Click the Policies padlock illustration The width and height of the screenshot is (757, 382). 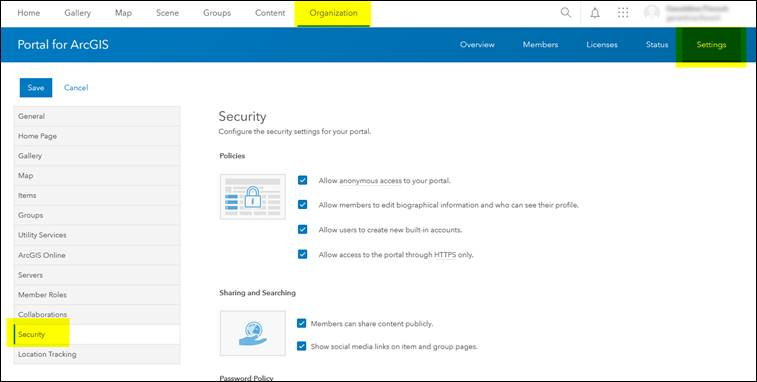(x=252, y=197)
